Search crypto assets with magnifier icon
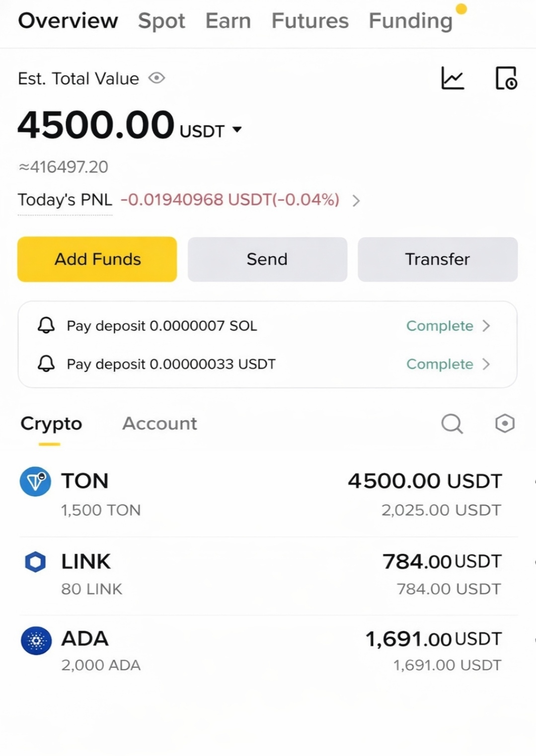This screenshot has width=536, height=756. (x=452, y=424)
